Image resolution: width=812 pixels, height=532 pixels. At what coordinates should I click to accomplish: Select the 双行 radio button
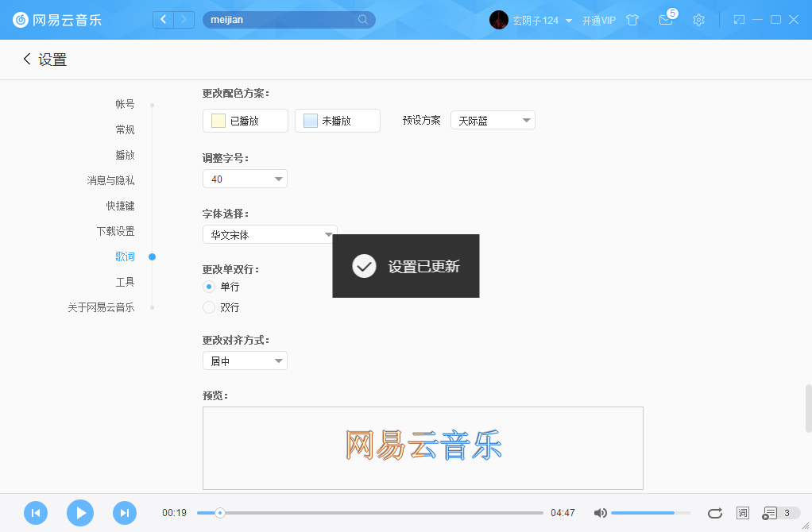(x=208, y=306)
